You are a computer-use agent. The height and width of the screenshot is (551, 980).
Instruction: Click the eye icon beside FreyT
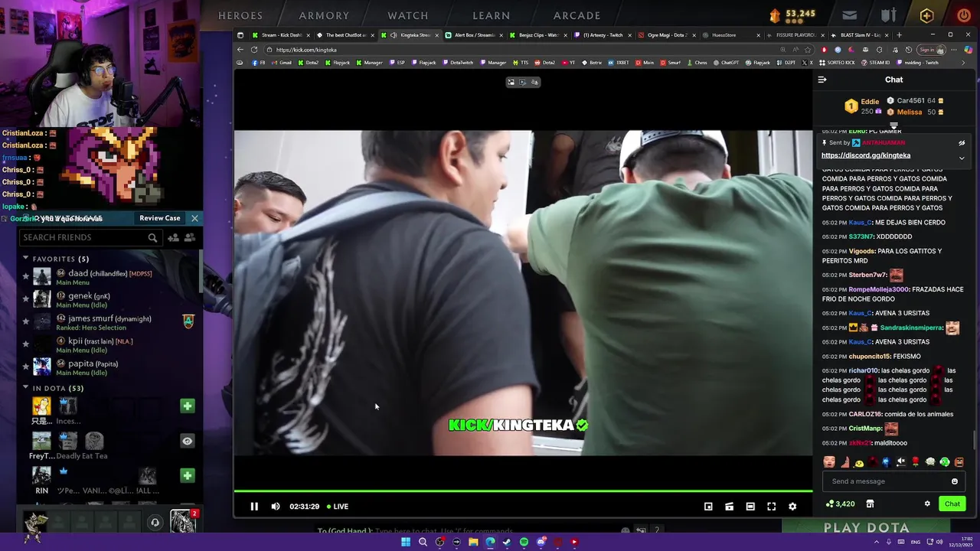click(x=187, y=441)
